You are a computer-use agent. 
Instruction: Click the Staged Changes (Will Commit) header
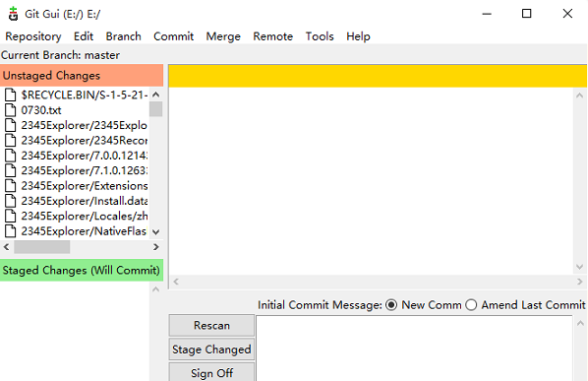82,270
